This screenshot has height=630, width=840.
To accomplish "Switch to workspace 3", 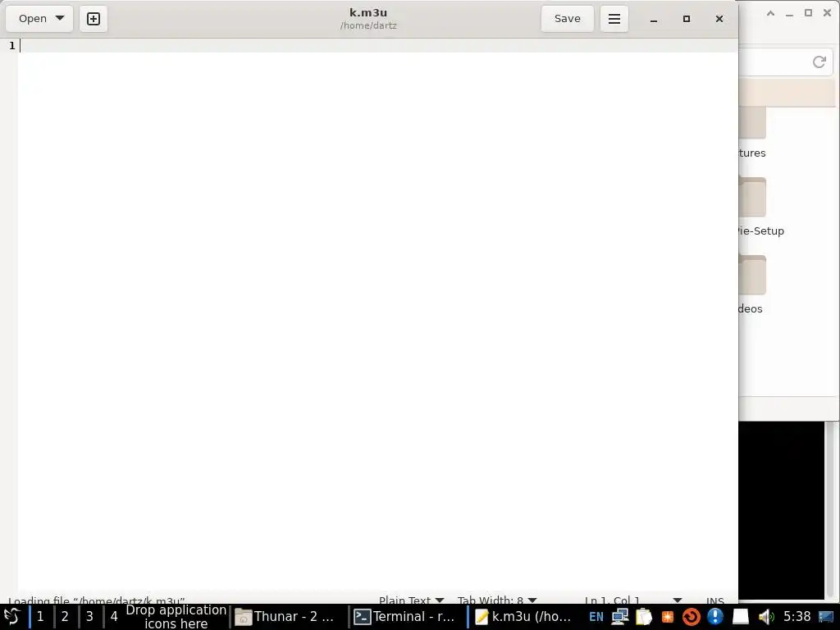I will tap(89, 617).
